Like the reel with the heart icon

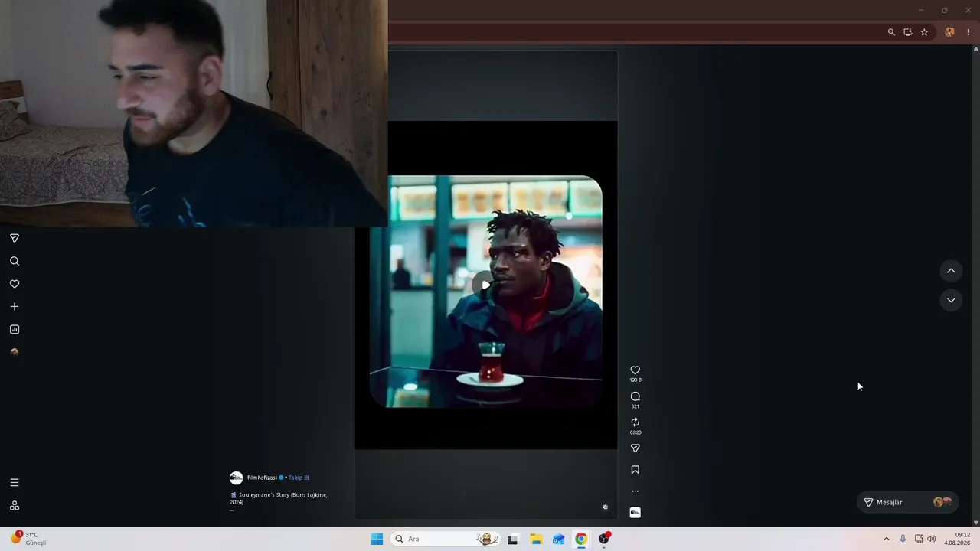click(x=635, y=370)
